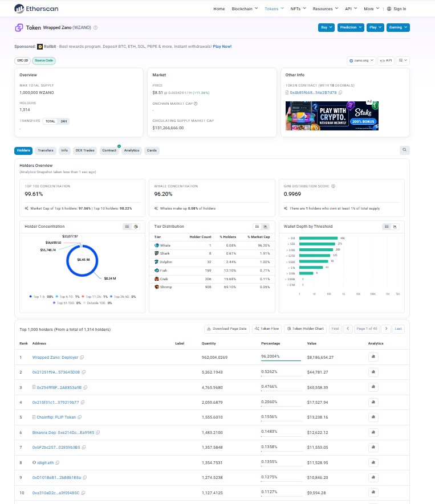The image size is (435, 504).
Task: Copy address 0xD101BeB1...2bB8b1E8a
Action: (x=84, y=478)
